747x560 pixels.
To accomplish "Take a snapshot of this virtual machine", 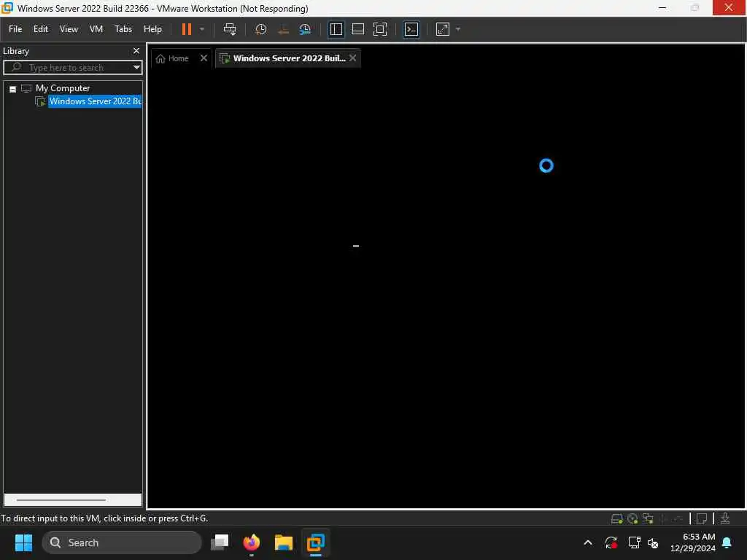I will tap(260, 29).
